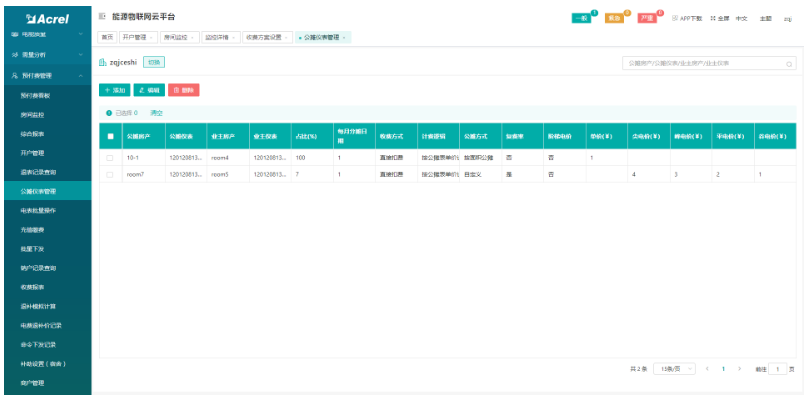Open 收费报表 in sidebar
The width and height of the screenshot is (804, 396).
pos(48,287)
